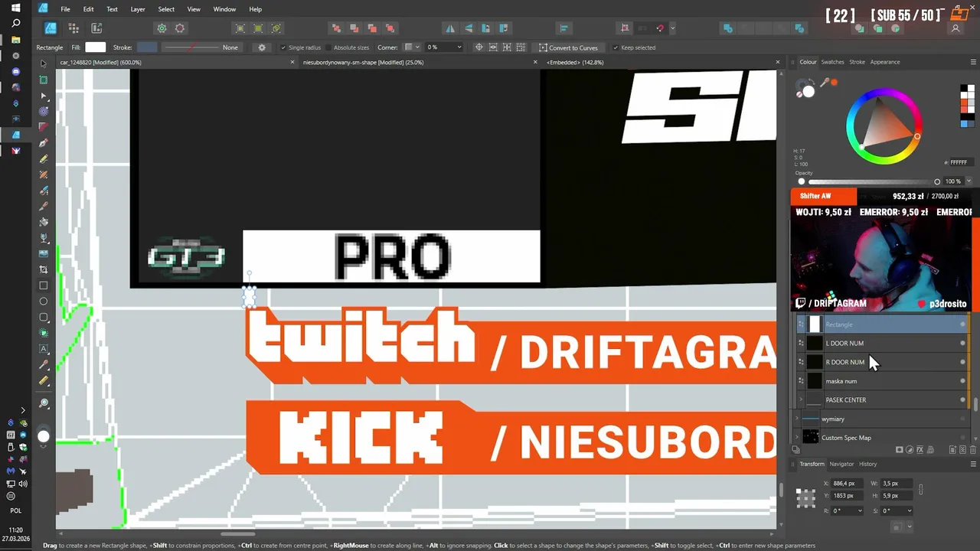Click the Stroke colour swatch
This screenshot has width=980, height=551.
click(147, 47)
